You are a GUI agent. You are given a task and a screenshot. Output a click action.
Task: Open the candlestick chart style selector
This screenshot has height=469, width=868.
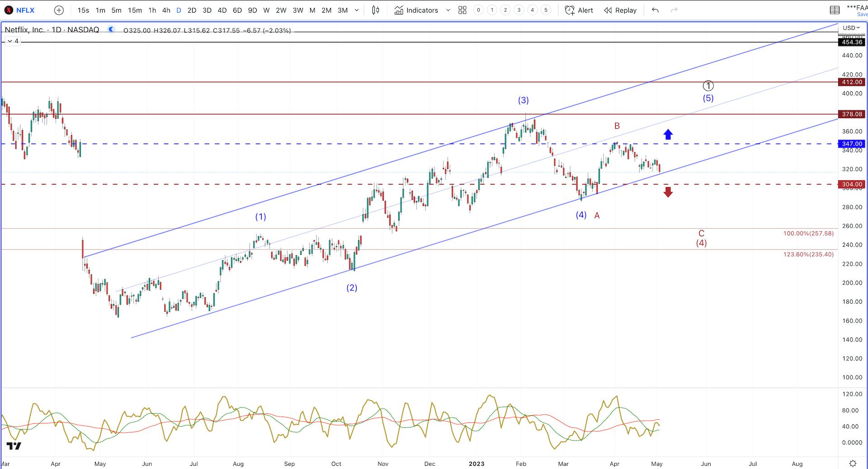(x=376, y=10)
